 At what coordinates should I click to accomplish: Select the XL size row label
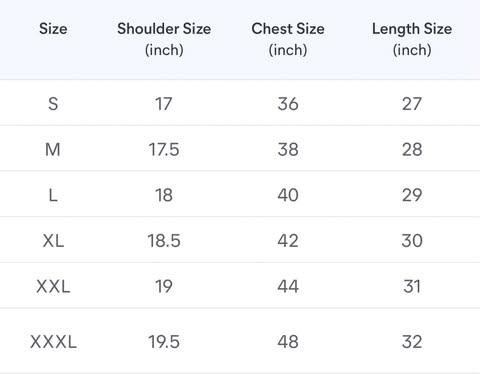pos(53,240)
